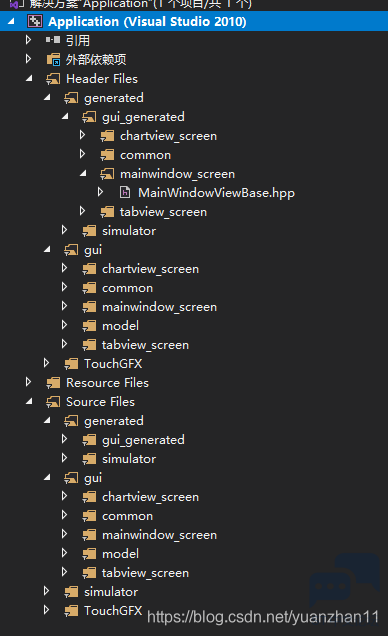Collapse the Application (Visual Studio 2010) project node
388x636 pixels.
tap(11, 21)
